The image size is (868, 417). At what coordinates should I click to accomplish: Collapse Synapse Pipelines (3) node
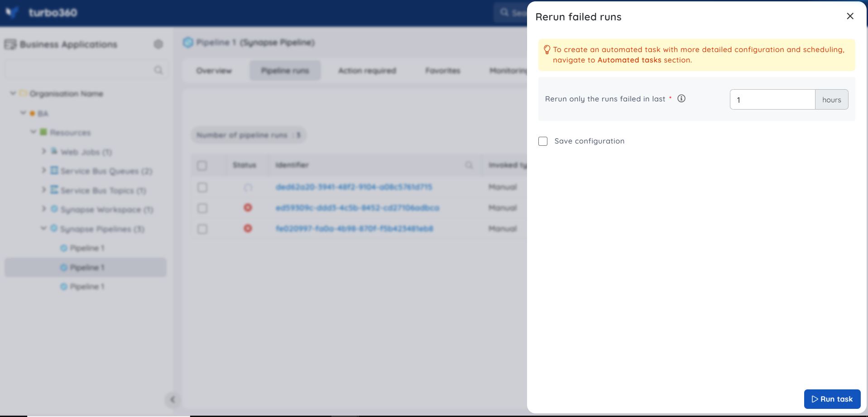(x=43, y=228)
